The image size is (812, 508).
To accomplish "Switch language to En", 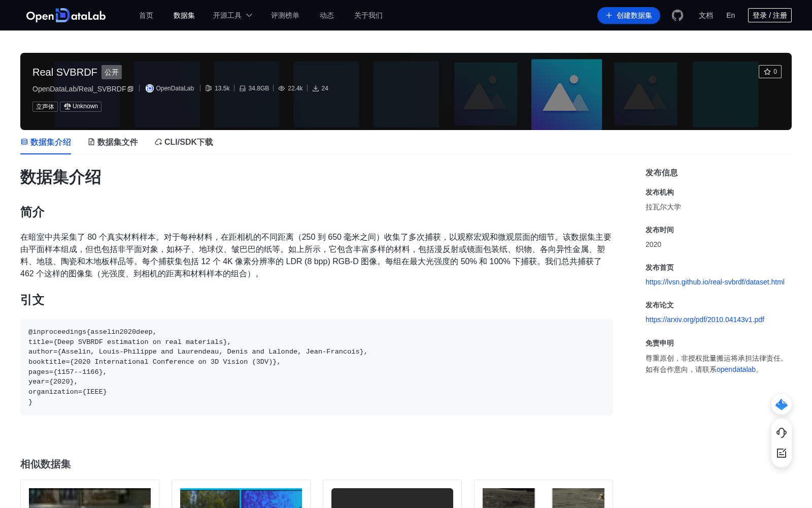I will point(730,15).
